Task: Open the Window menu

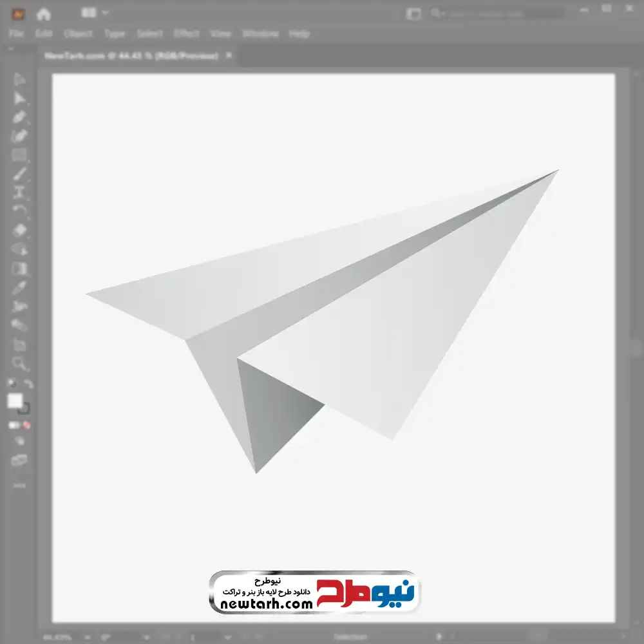Action: 260,33
